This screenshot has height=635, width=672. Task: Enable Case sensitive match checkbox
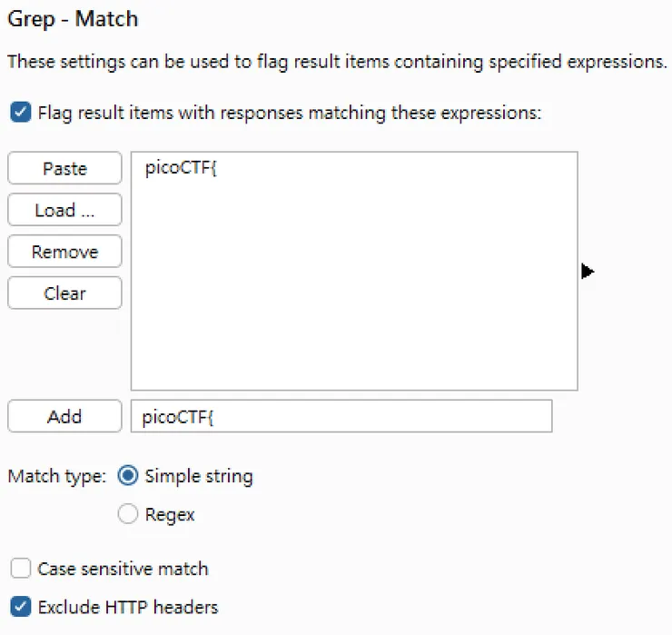20,570
